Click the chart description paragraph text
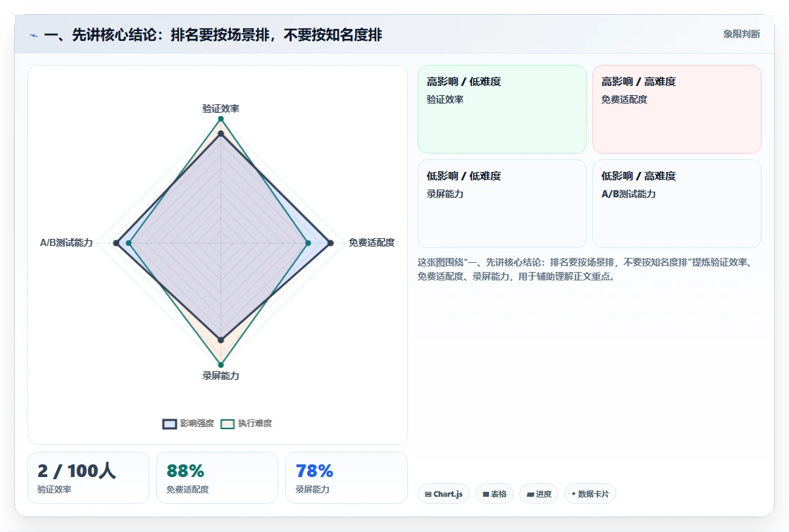The height and width of the screenshot is (532, 789). point(586,269)
